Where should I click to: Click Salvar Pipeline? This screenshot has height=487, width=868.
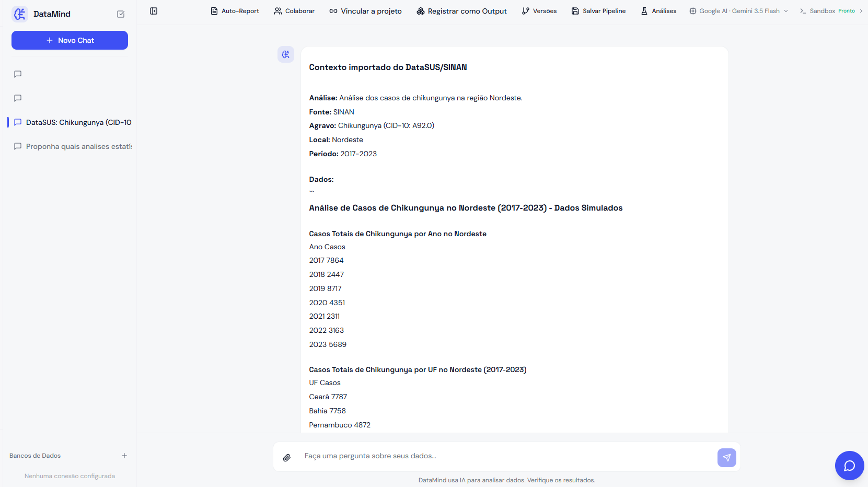click(598, 11)
